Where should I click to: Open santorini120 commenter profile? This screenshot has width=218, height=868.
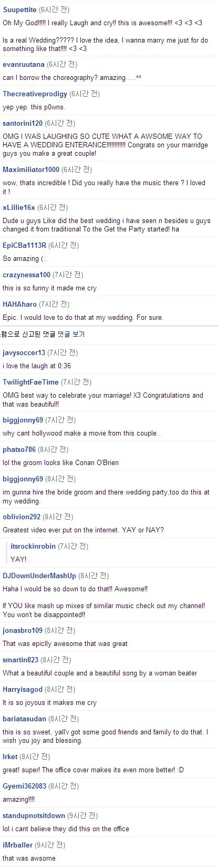tap(23, 124)
